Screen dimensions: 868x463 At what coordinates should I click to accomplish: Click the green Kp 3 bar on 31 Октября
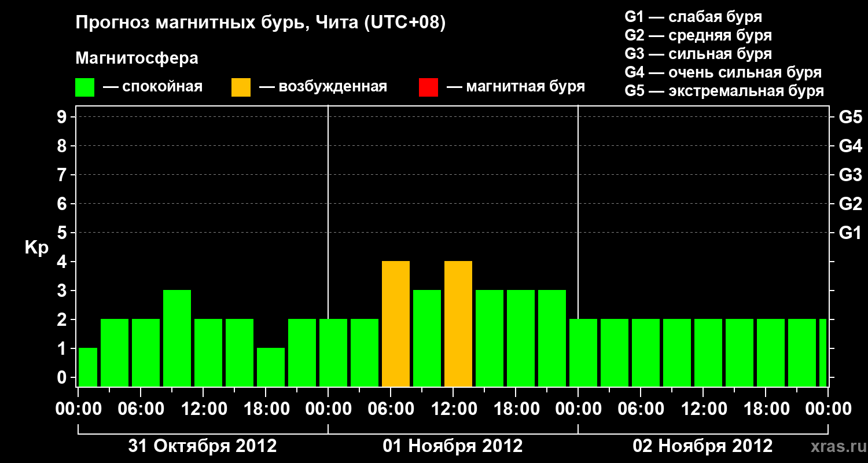pos(177,339)
